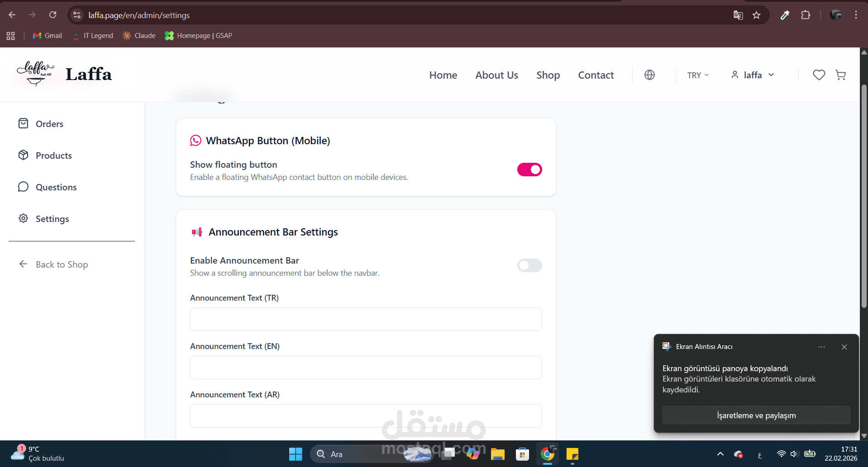Open the volume speaker icon
This screenshot has width=868, height=467.
pos(794,454)
